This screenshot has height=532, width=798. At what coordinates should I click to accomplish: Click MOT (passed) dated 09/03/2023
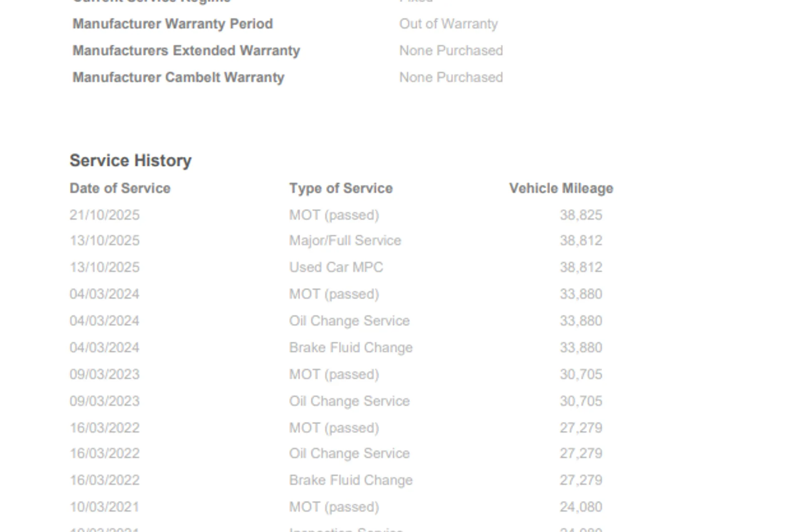pos(334,374)
